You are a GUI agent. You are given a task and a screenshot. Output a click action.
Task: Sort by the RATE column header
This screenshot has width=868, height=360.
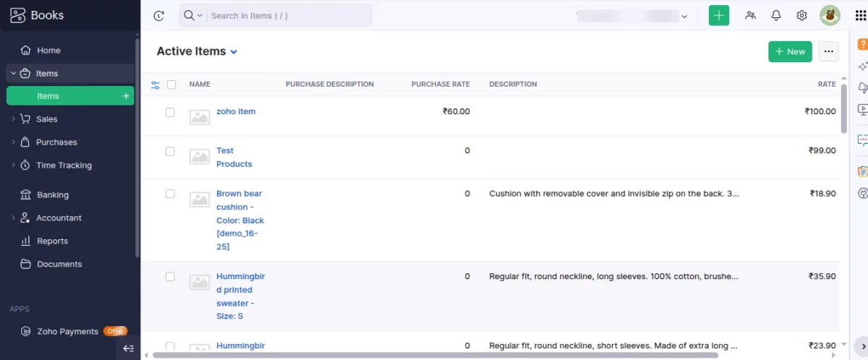tap(827, 85)
